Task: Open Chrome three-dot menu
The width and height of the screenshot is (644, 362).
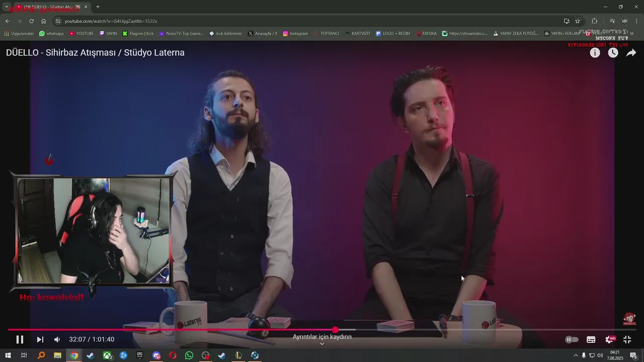Action: click(636, 21)
